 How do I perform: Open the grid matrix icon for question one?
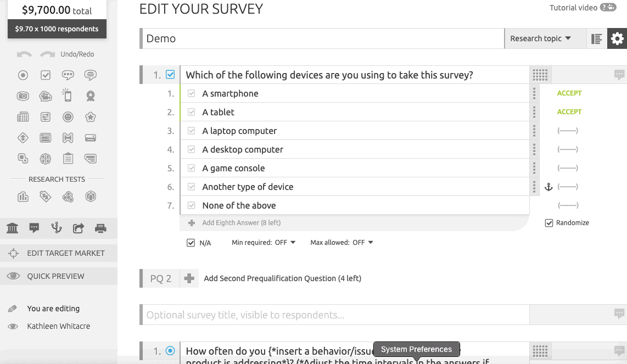(x=540, y=75)
